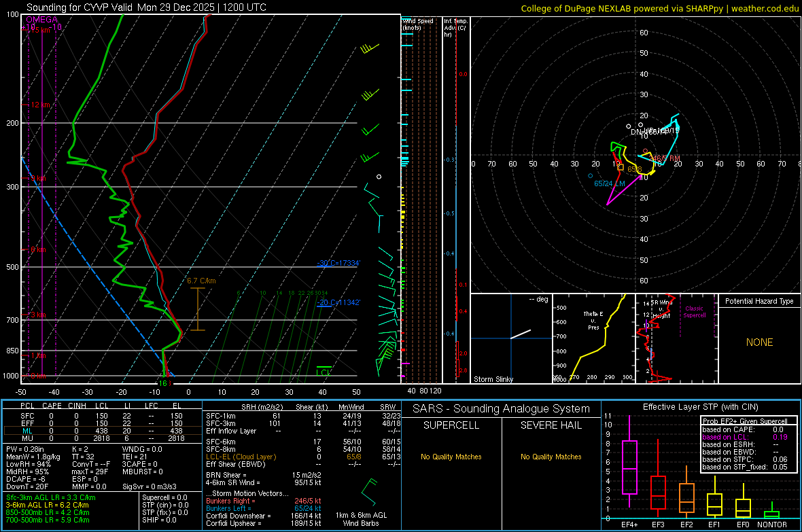Click the STP (cin) = 0.0 value
Image resolution: width=802 pixels, height=532 pixels.
pyautogui.click(x=165, y=505)
